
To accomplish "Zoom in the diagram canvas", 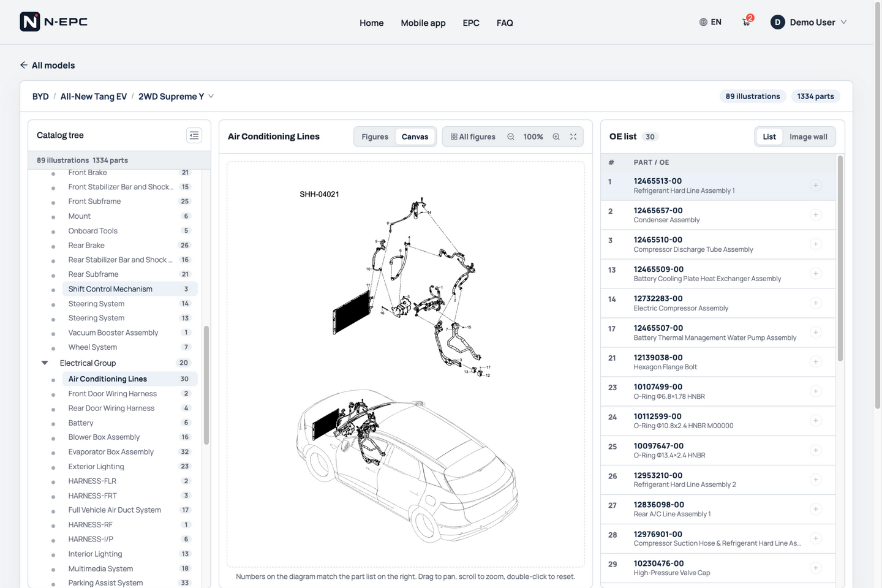I will point(556,137).
